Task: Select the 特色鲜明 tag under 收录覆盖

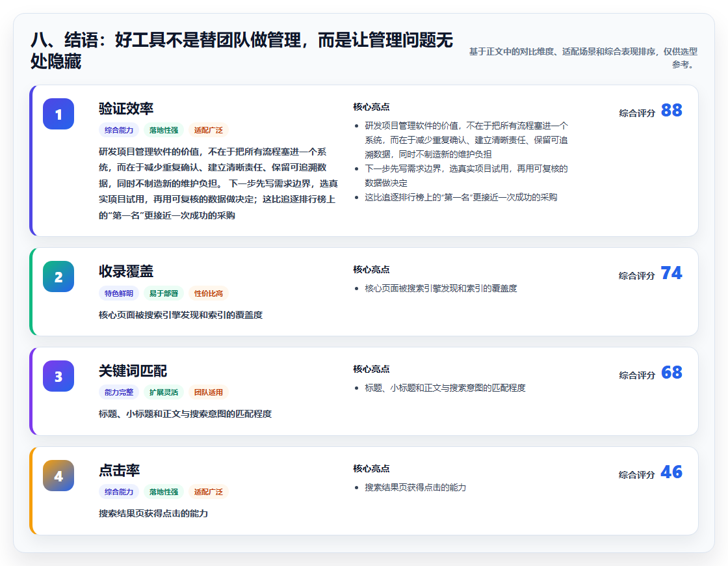Action: pos(119,293)
